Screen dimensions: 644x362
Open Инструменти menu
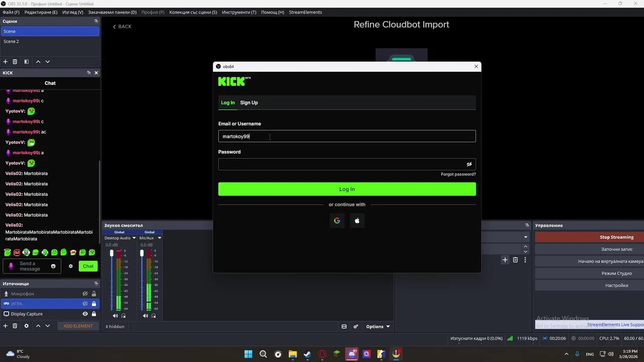[x=239, y=12]
